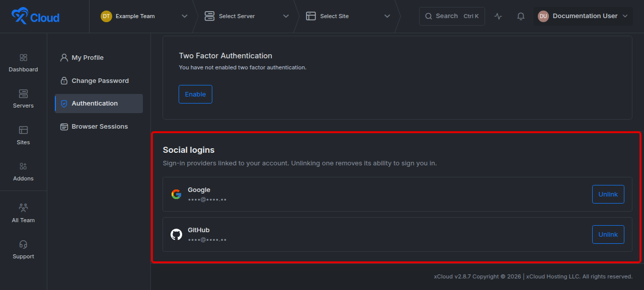The height and width of the screenshot is (290, 644).
Task: Click the Social logins heading
Action: [189, 150]
